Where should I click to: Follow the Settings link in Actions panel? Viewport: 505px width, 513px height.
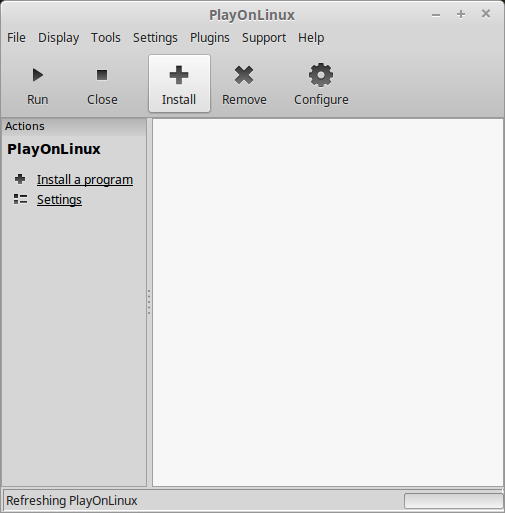point(59,200)
